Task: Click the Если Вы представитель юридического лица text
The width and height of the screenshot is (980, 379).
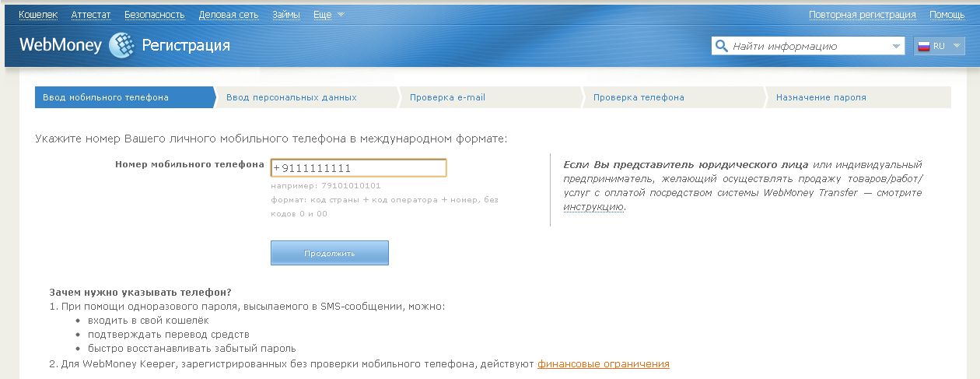Action: [685, 165]
